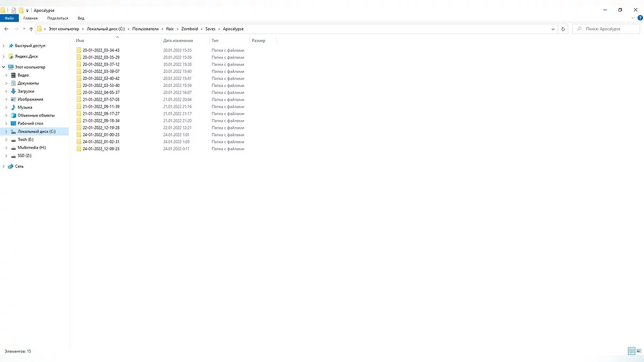Expand the ribbon chevron
The width and height of the screenshot is (644, 362).
click(633, 18)
